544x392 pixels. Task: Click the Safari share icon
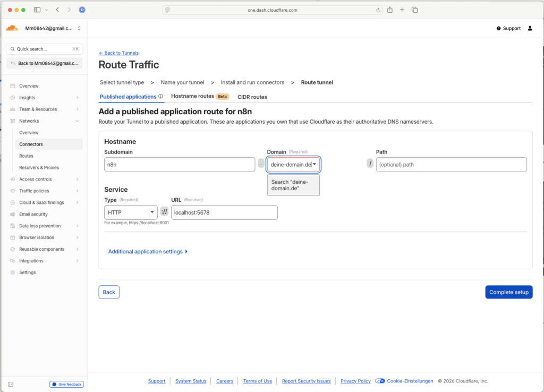pos(390,10)
